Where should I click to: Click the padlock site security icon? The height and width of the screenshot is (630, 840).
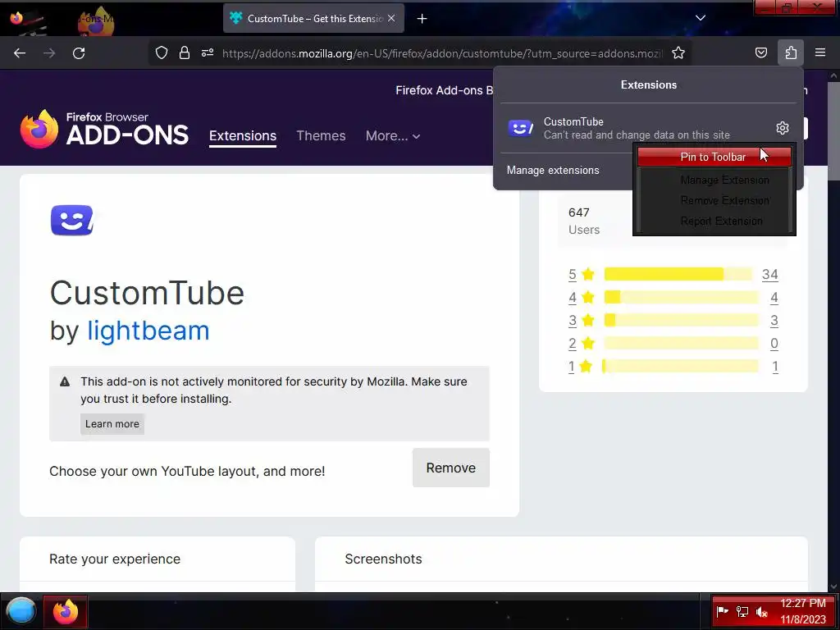pos(185,52)
